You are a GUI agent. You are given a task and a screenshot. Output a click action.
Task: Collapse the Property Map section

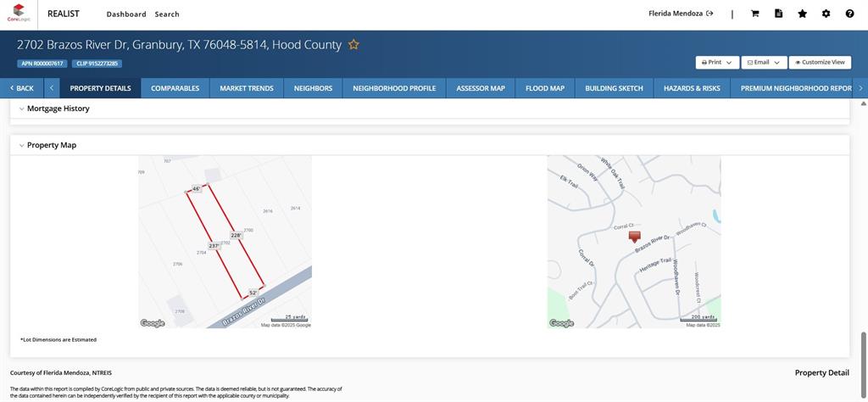(22, 146)
